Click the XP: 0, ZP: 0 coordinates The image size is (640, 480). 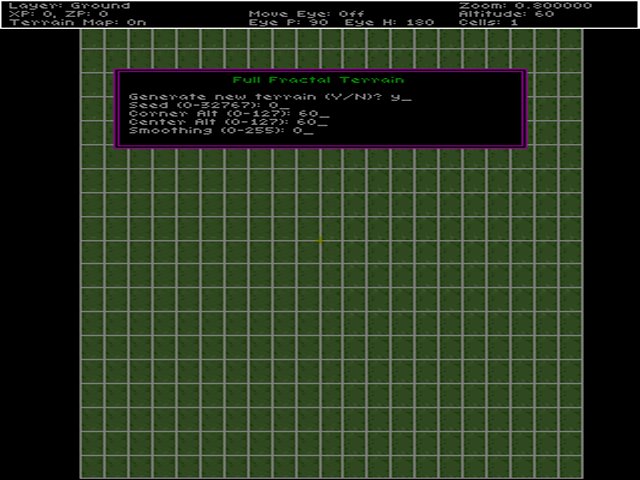coord(59,14)
